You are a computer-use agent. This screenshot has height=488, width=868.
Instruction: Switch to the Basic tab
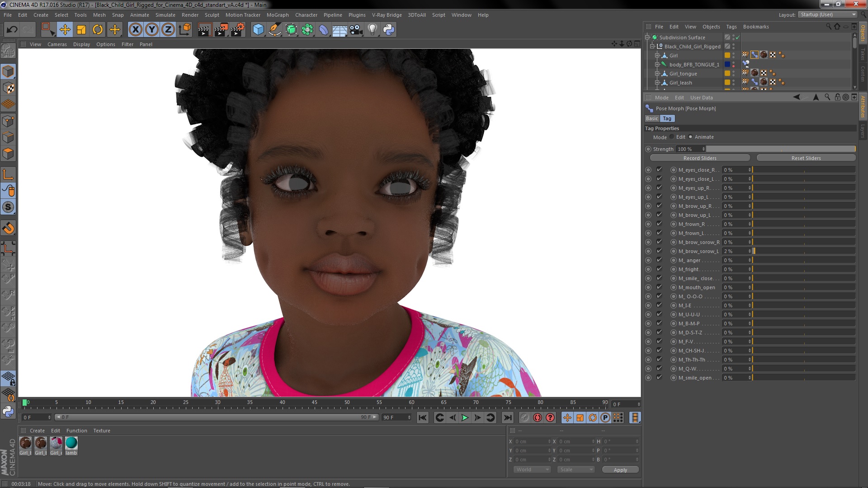click(x=652, y=118)
